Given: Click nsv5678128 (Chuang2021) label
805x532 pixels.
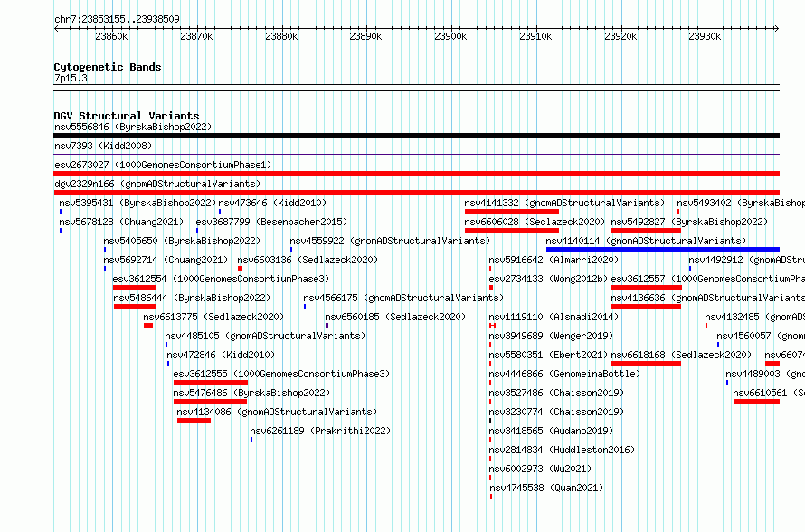Looking at the screenshot, I should 121,222.
